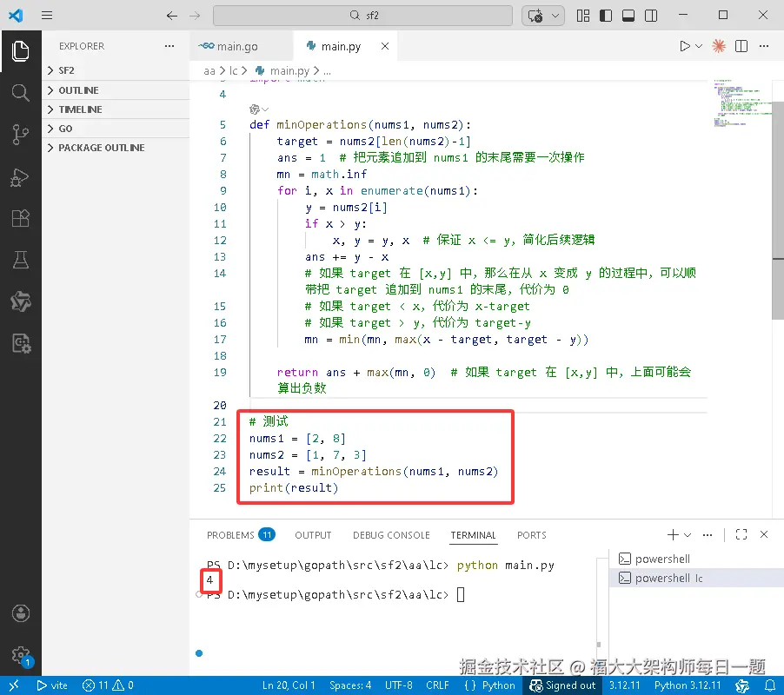Go back with the left arrow

(x=172, y=16)
